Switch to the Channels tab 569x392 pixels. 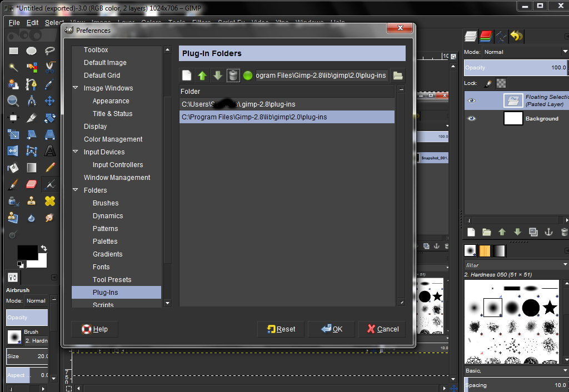tap(486, 36)
